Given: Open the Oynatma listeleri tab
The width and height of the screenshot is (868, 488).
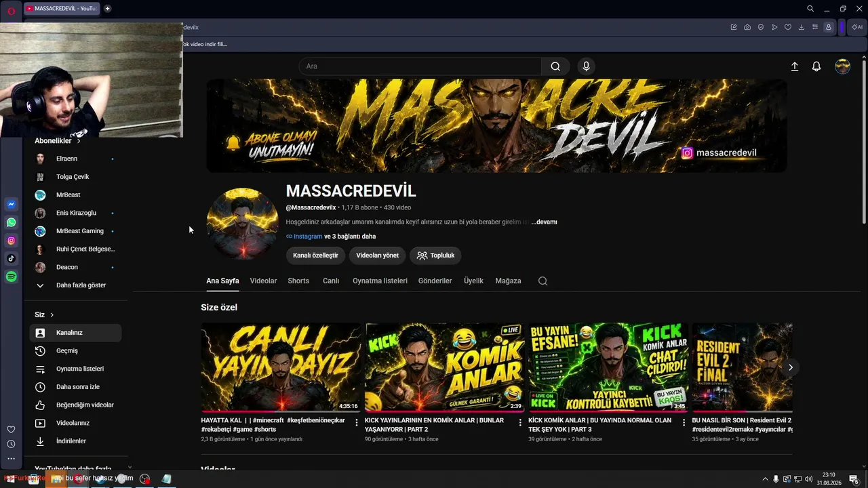Looking at the screenshot, I should [x=380, y=281].
